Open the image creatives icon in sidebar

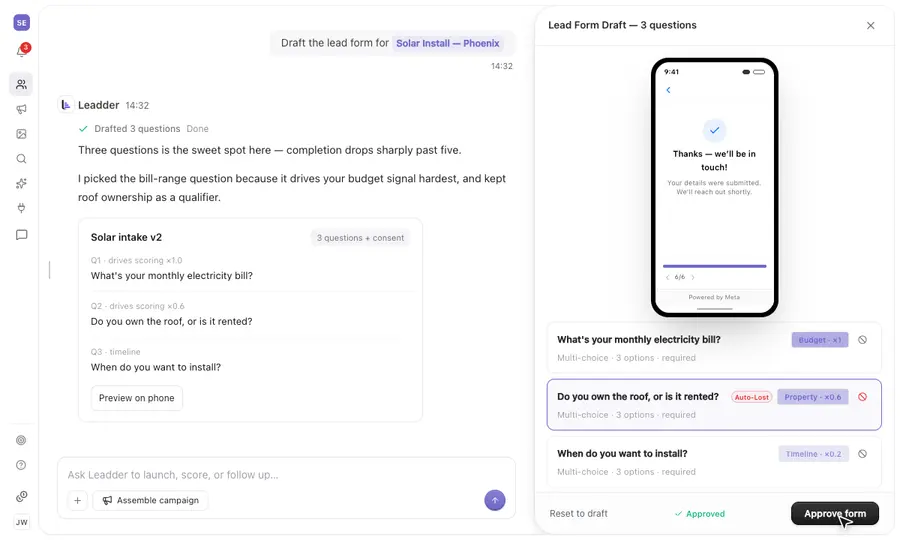(21, 134)
